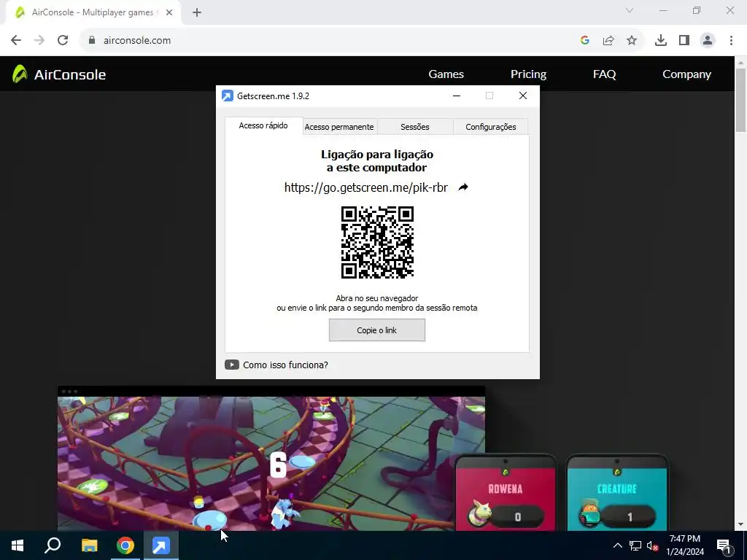Click the AirConsole logo
Image resolution: width=747 pixels, height=560 pixels.
[59, 74]
